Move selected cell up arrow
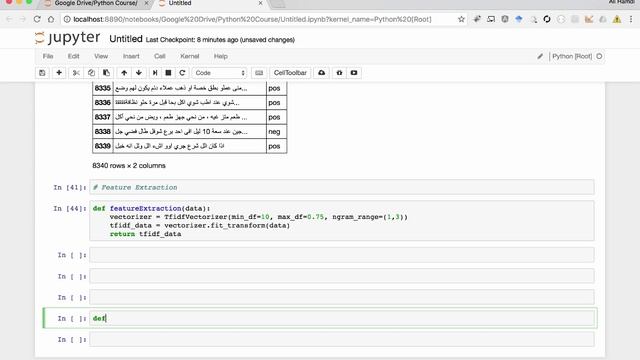640x360 pixels. 124,73
